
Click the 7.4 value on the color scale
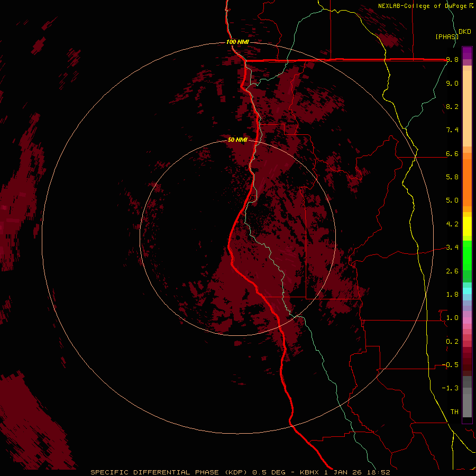point(452,130)
